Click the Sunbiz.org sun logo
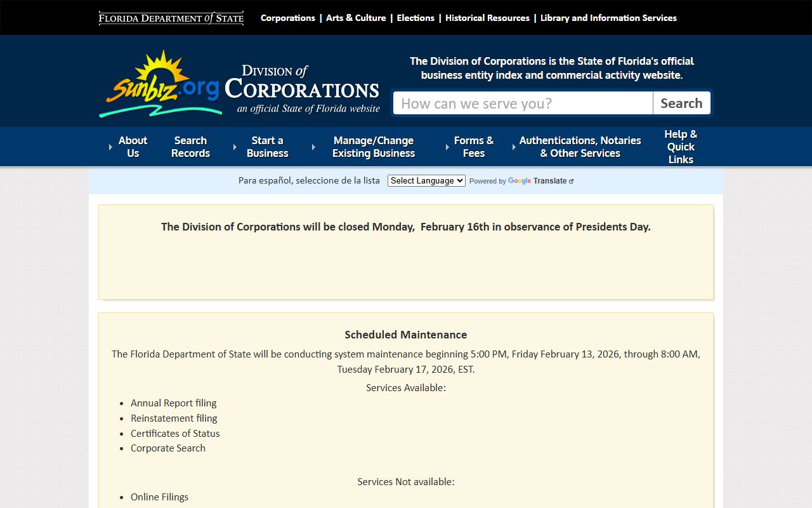 [x=160, y=84]
